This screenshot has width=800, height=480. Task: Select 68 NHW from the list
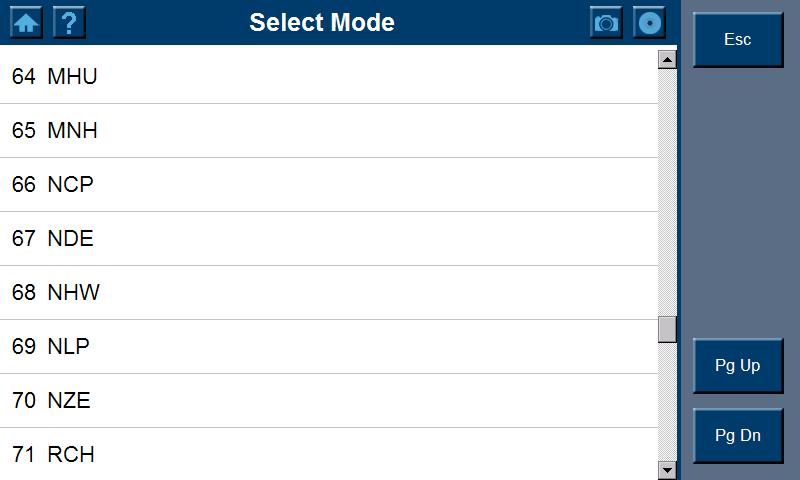coord(328,292)
